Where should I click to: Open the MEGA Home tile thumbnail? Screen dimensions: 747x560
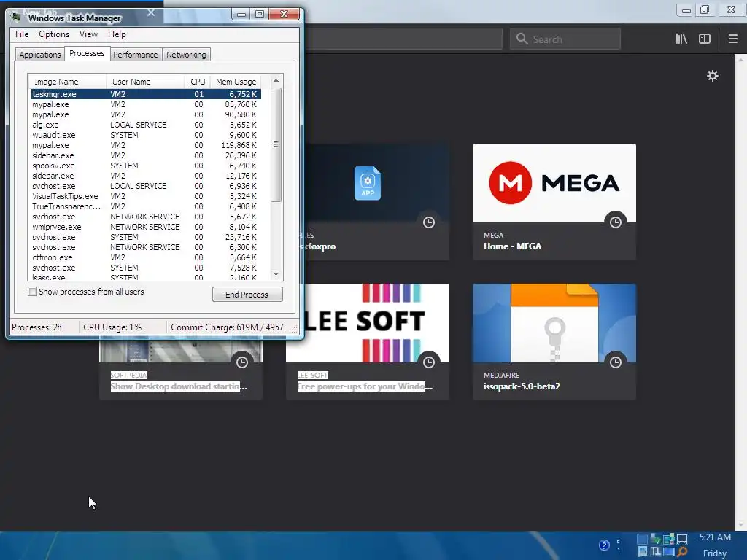[554, 183]
